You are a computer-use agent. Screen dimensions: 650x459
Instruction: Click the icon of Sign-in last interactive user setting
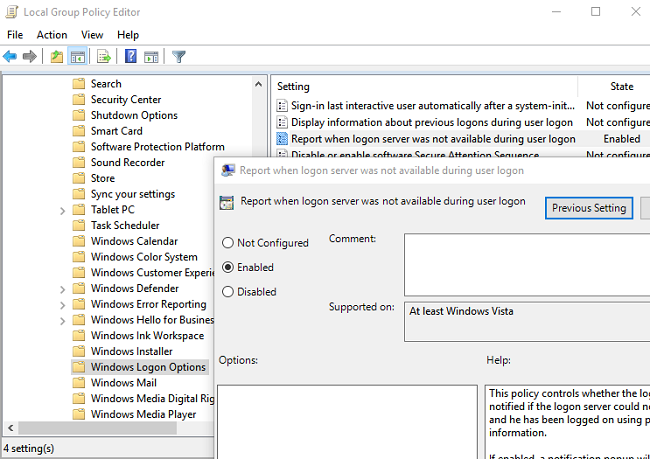282,106
